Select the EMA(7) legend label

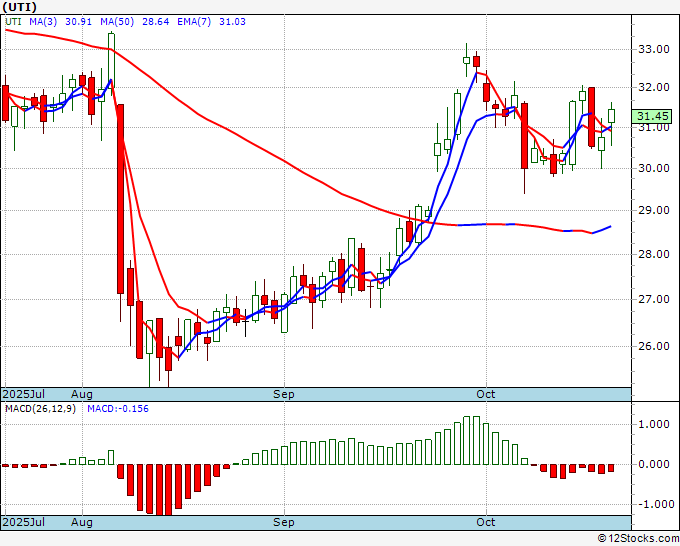(x=194, y=22)
